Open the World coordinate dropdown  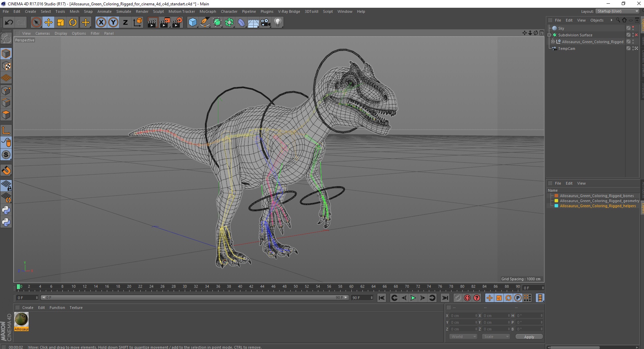point(463,337)
